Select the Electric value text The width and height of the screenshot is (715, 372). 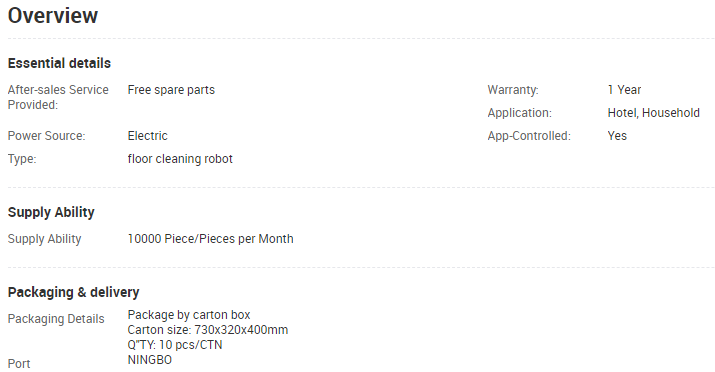click(x=147, y=136)
